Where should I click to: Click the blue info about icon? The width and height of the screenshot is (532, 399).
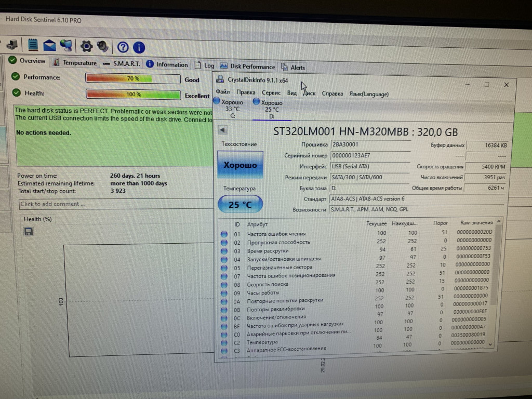(x=139, y=47)
